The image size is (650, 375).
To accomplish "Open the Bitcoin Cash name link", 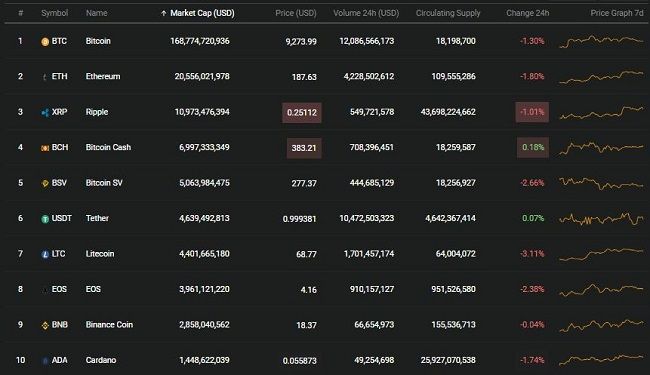I will [x=108, y=147].
